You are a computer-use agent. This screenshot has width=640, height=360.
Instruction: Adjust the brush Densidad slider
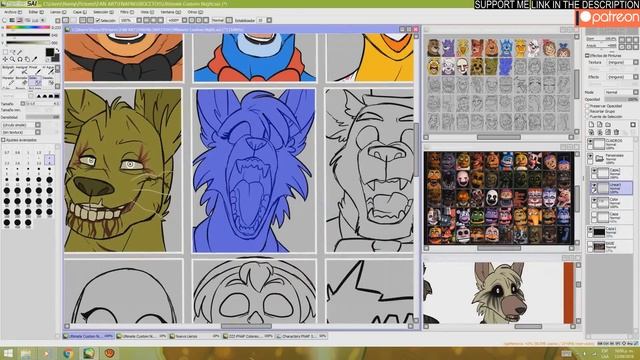[42, 117]
